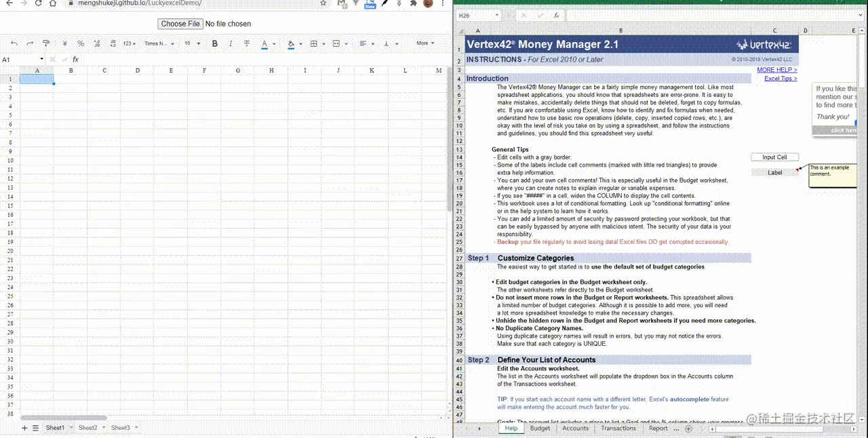
Task: Set vertical alignment in Luckysheet
Action: click(387, 43)
